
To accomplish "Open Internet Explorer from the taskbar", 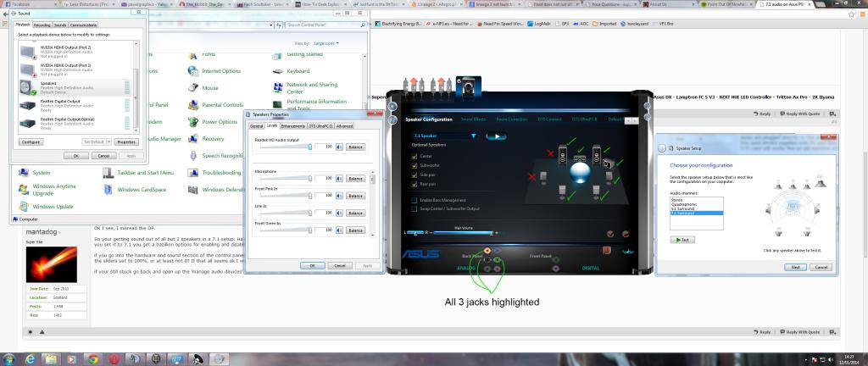I will click(30, 359).
